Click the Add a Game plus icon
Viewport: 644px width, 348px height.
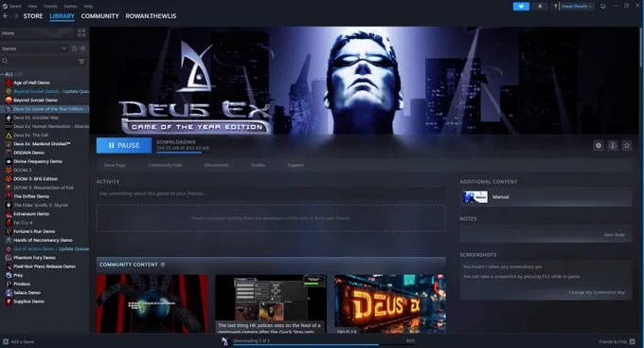coord(6,341)
